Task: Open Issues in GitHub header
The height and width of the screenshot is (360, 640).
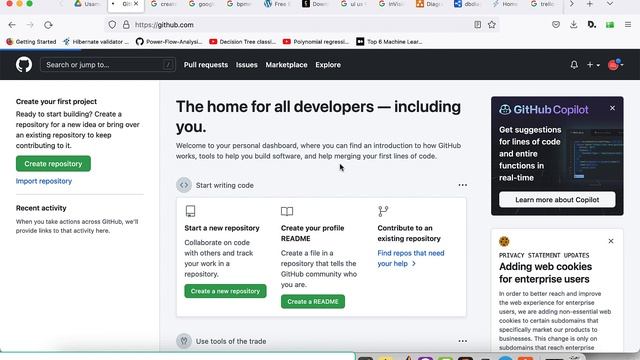Action: (247, 65)
